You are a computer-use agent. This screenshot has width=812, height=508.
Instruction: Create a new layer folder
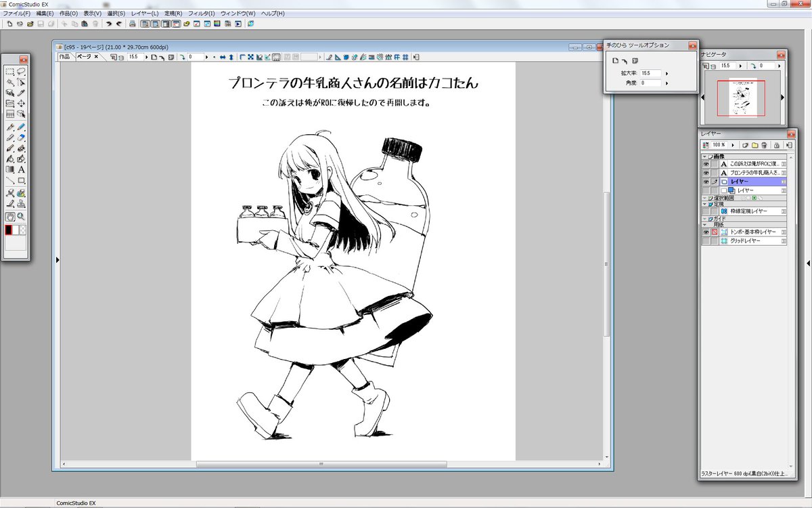[754, 145]
